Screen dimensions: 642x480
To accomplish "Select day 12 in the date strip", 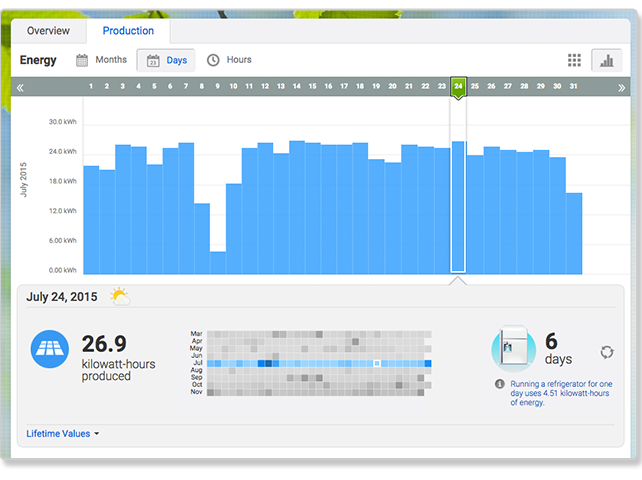I will pyautogui.click(x=265, y=86).
